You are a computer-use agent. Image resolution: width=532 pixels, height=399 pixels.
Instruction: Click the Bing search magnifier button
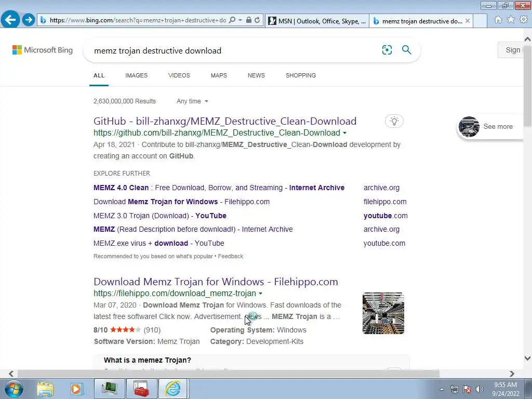coord(406,50)
